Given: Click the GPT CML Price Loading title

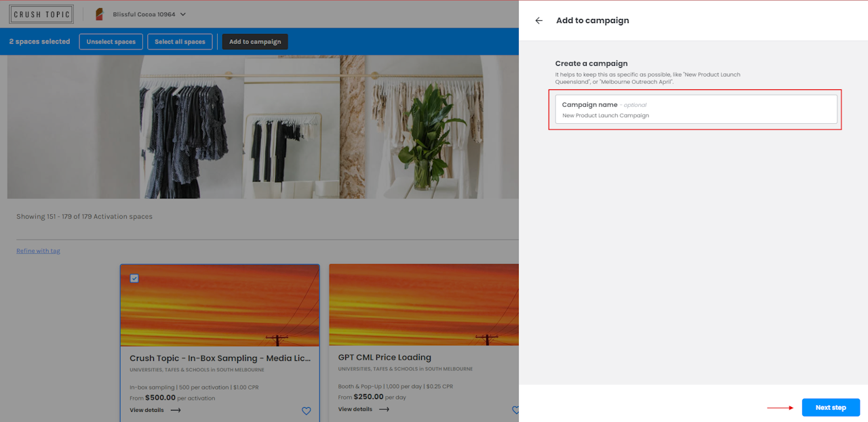Looking at the screenshot, I should point(384,357).
